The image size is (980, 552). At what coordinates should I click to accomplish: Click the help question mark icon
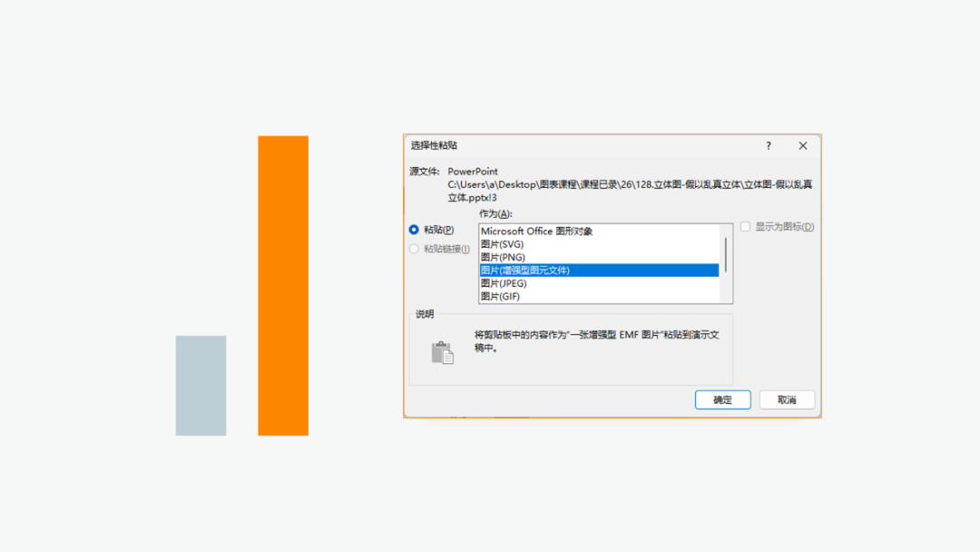click(x=769, y=145)
